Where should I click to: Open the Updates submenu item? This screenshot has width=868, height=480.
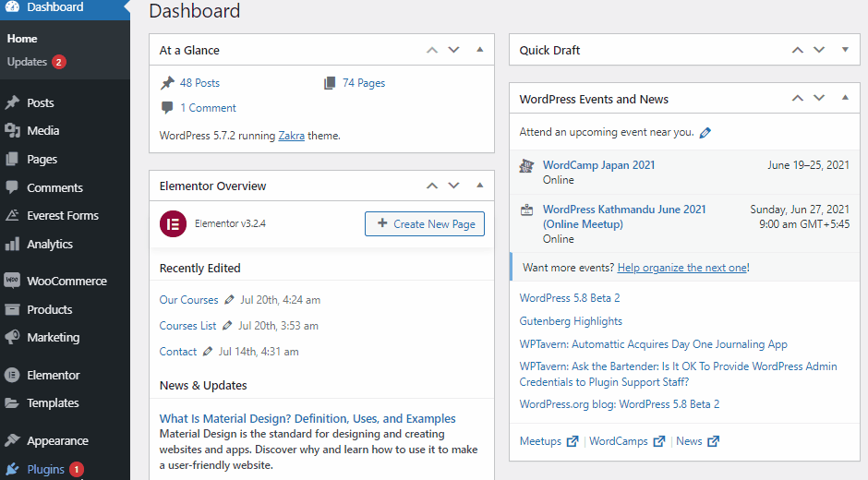pos(27,62)
